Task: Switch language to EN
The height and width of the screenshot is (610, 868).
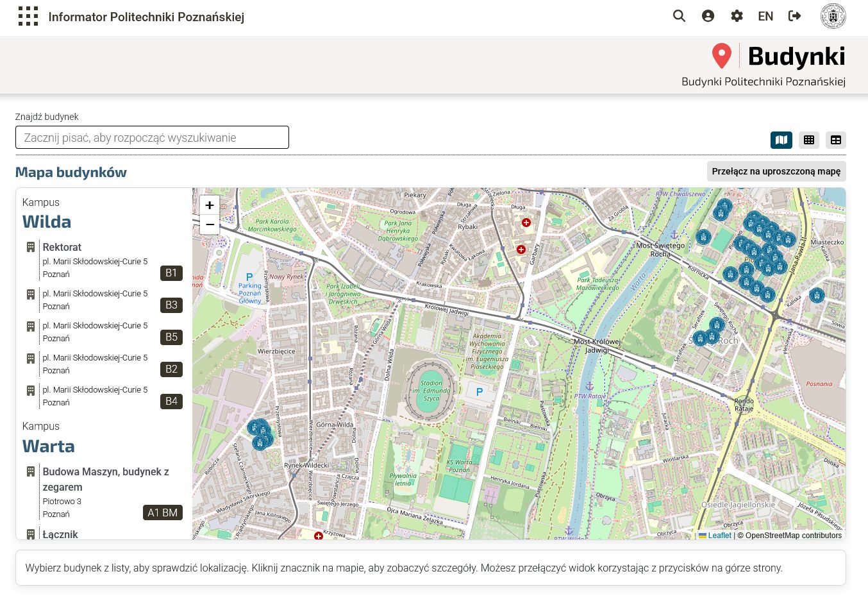Action: pyautogui.click(x=765, y=16)
